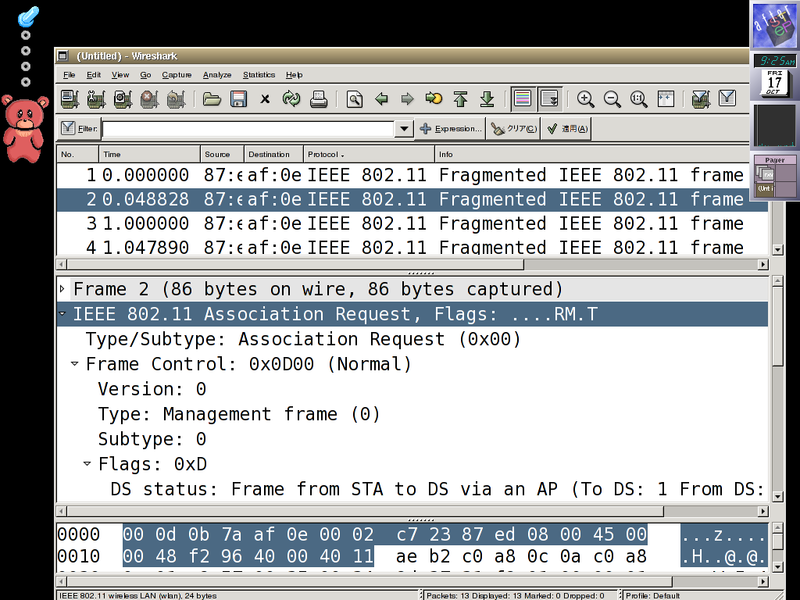Select packet 1 at time 0.000000

(x=412, y=175)
